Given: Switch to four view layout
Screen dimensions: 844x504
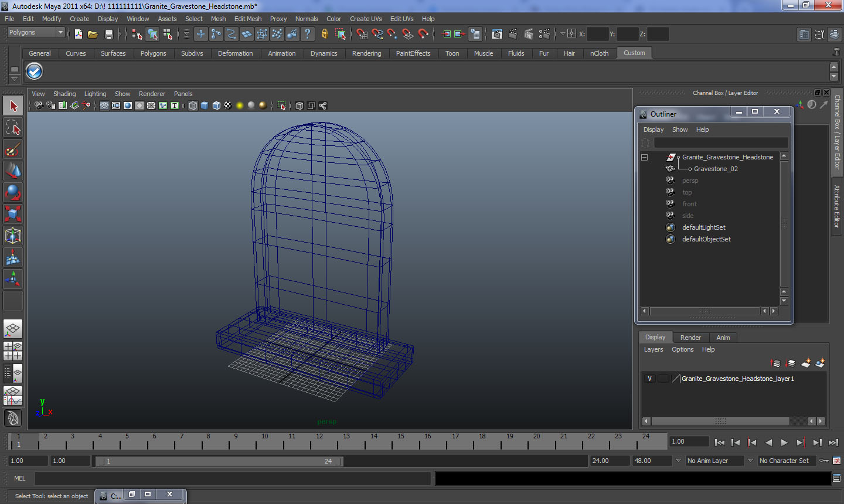Looking at the screenshot, I should point(13,350).
